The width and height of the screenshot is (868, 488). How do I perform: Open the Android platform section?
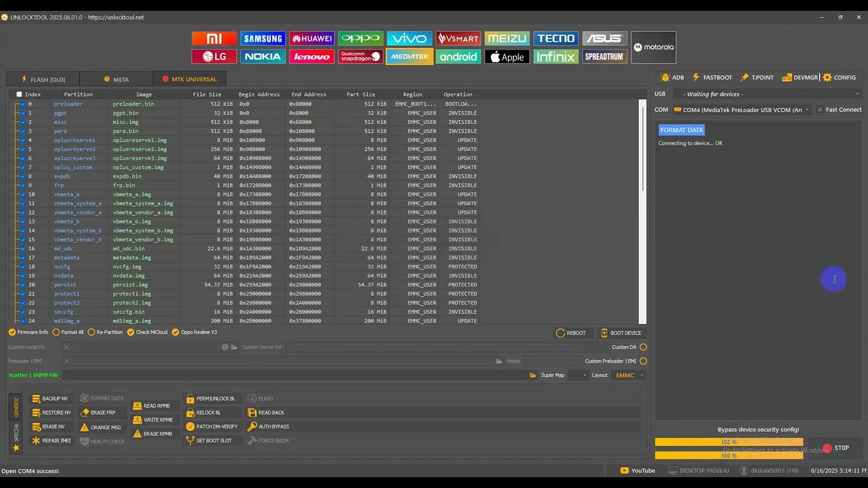(x=458, y=57)
